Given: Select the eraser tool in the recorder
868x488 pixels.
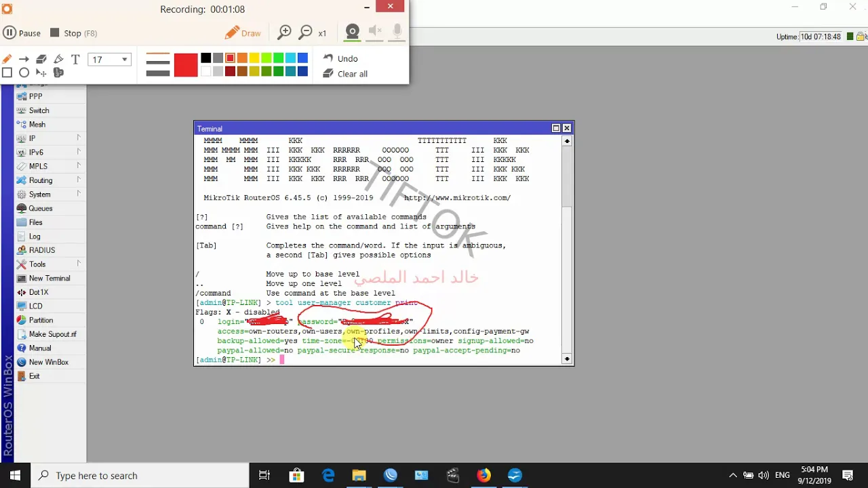Looking at the screenshot, I should click(41, 60).
